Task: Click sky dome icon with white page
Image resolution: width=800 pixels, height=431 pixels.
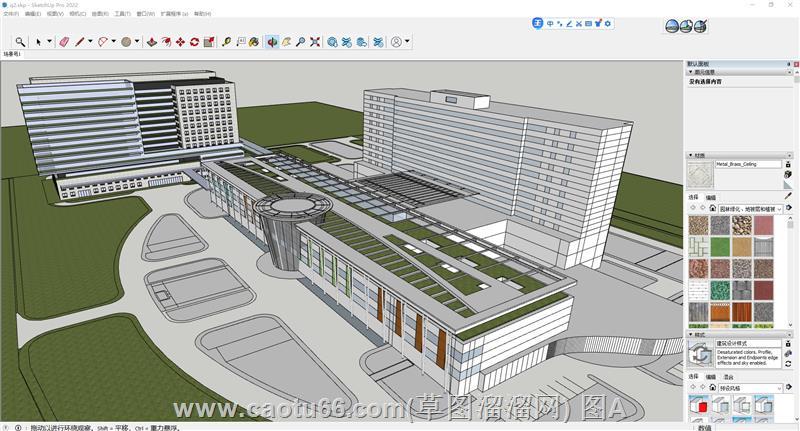Action: tap(686, 26)
